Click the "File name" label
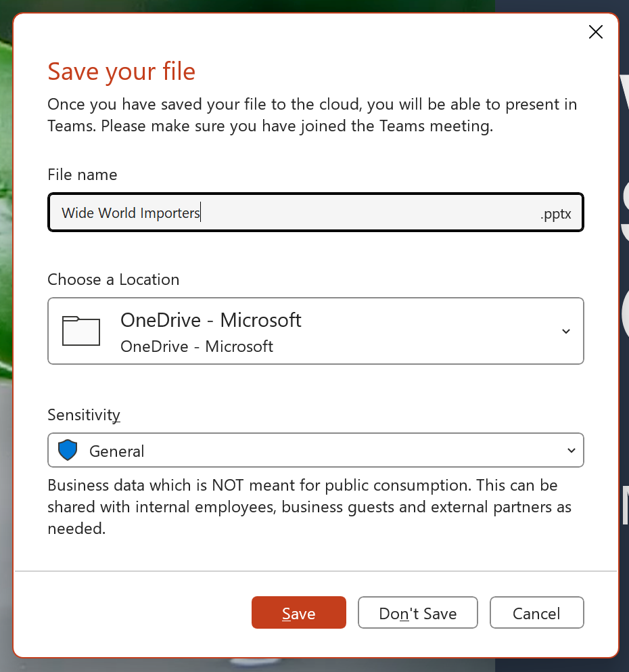Viewport: 629px width, 672px height. (82, 175)
